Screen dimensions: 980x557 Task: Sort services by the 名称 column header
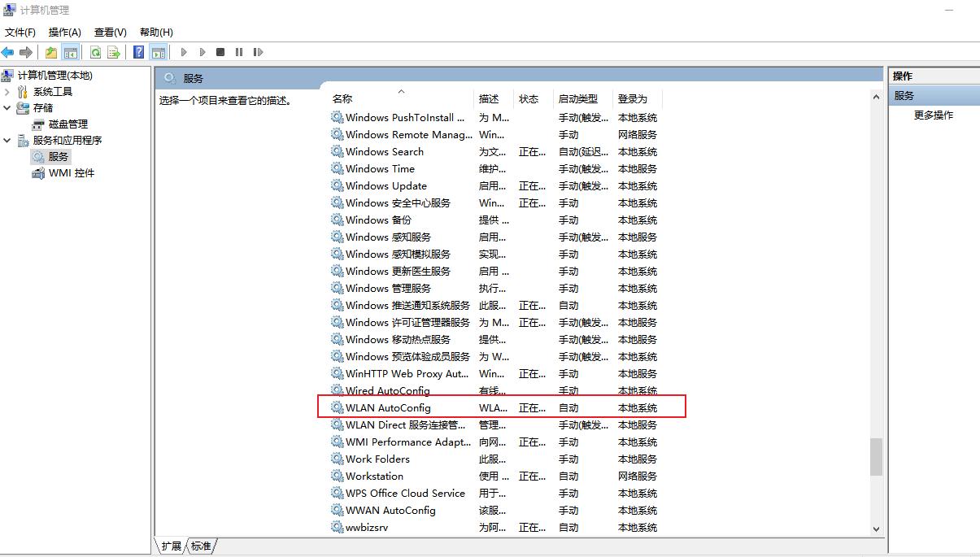[x=342, y=98]
